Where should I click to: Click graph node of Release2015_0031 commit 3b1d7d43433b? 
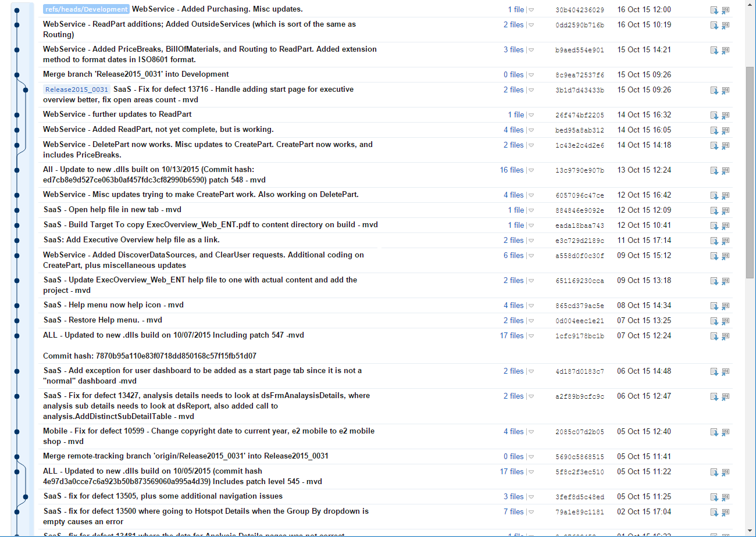(x=26, y=90)
